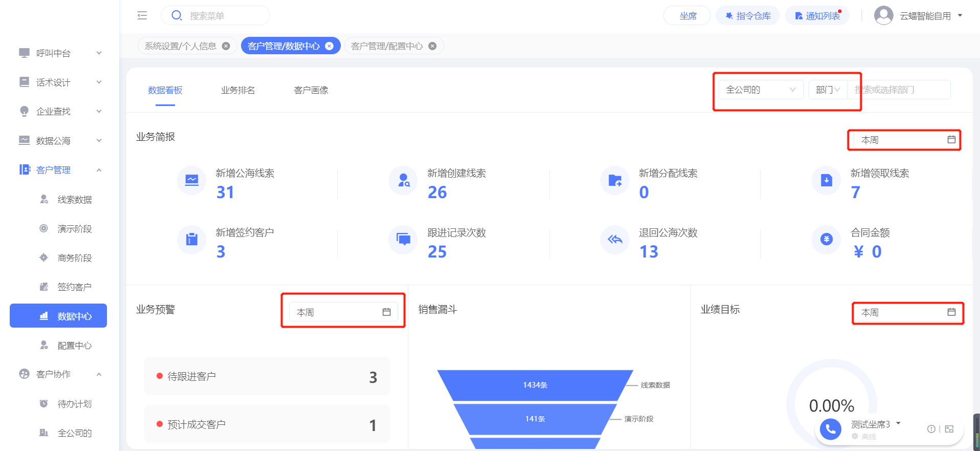Focus the 搜索菜单 search field
This screenshot has width=980, height=451.
coord(215,15)
